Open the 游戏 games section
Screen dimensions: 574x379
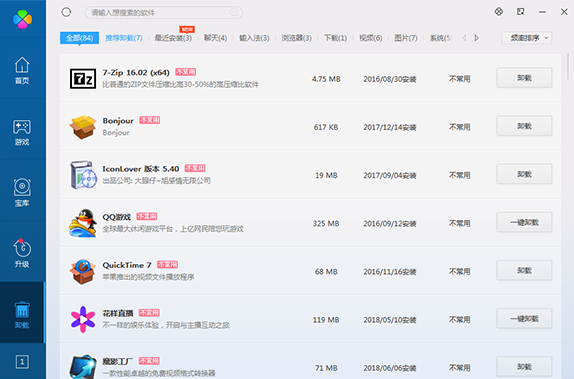[x=22, y=132]
